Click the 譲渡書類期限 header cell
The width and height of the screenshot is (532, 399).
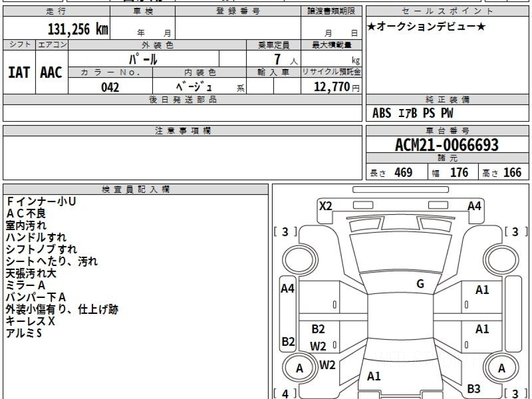(x=332, y=11)
